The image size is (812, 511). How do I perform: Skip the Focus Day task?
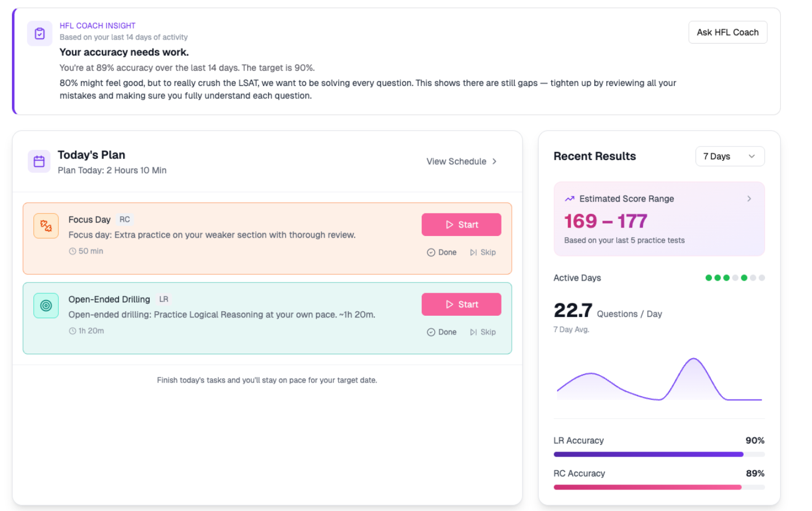point(483,252)
